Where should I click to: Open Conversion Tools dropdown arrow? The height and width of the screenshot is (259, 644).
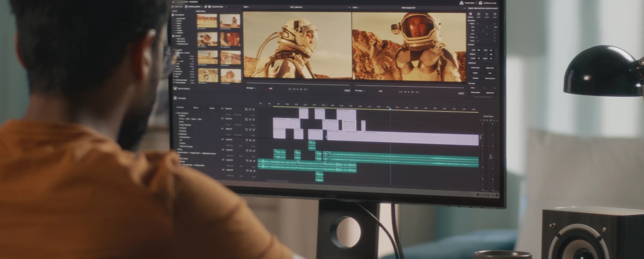226,6
